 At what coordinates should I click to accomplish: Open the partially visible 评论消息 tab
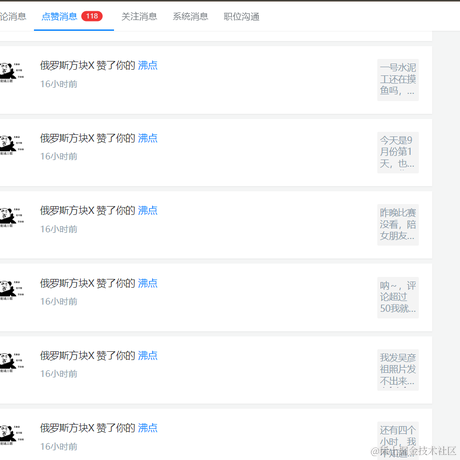[x=13, y=16]
